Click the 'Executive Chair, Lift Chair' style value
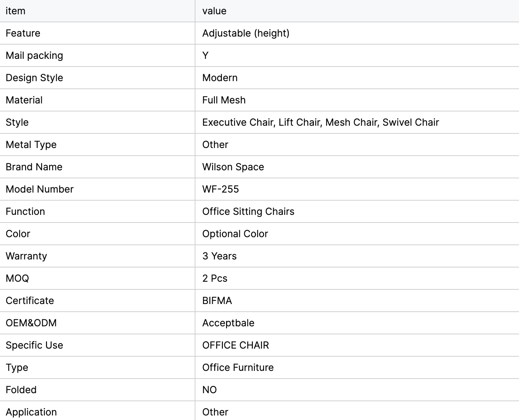The width and height of the screenshot is (519, 420). tap(320, 122)
